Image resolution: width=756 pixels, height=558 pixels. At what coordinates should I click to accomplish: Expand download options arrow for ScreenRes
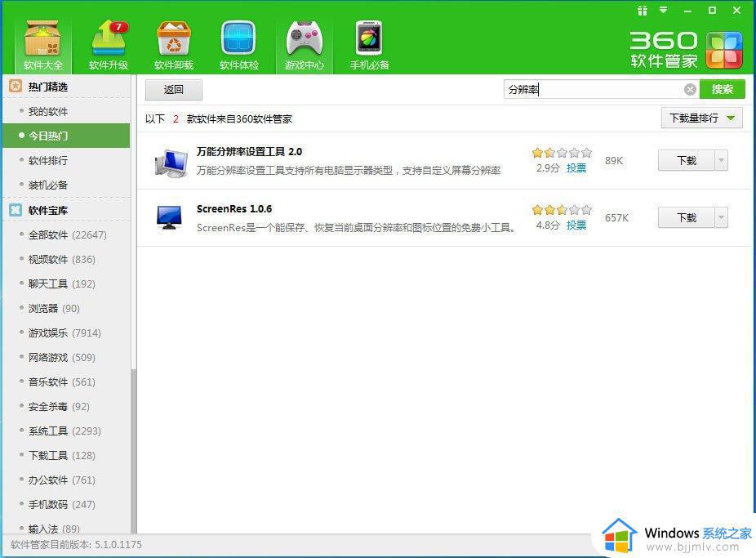point(721,217)
